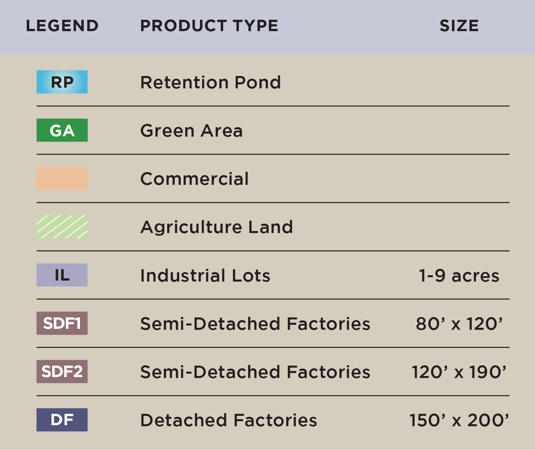Click the peach Commercial color swatch
The width and height of the screenshot is (535, 450).
pos(62,178)
